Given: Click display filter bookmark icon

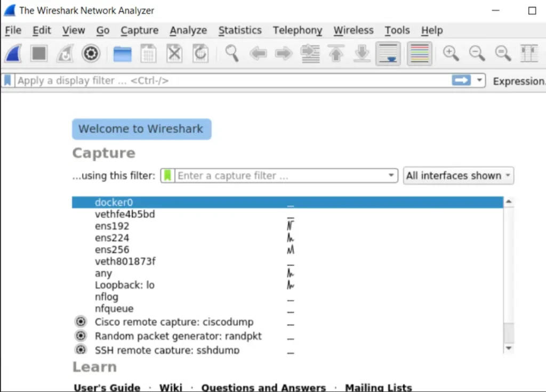Looking at the screenshot, I should tap(7, 80).
